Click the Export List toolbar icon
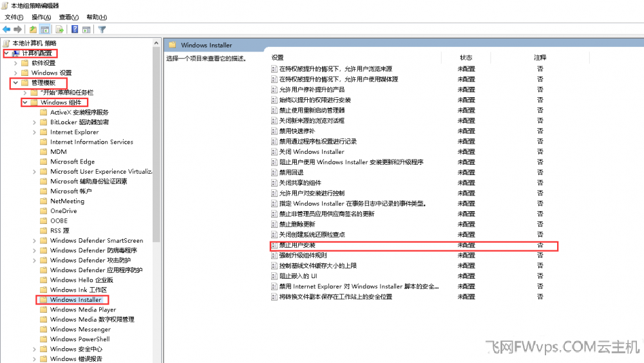This screenshot has height=363, width=644. tap(59, 29)
